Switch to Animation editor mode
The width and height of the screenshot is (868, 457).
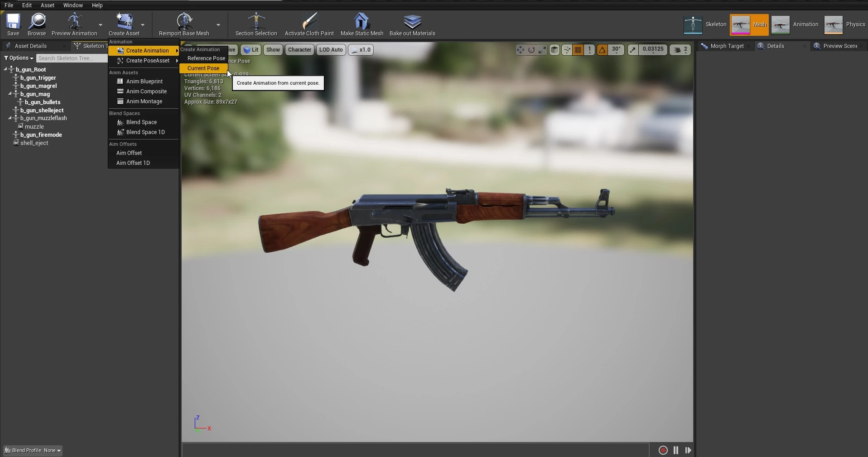tap(795, 24)
